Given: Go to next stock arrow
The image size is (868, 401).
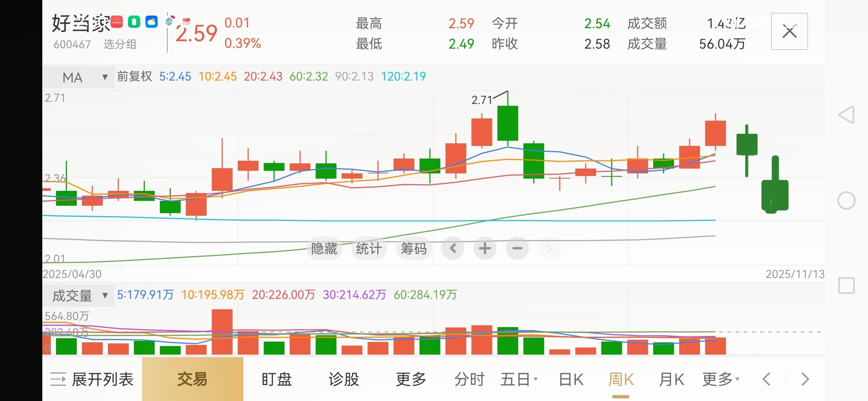Looking at the screenshot, I should pyautogui.click(x=805, y=379).
